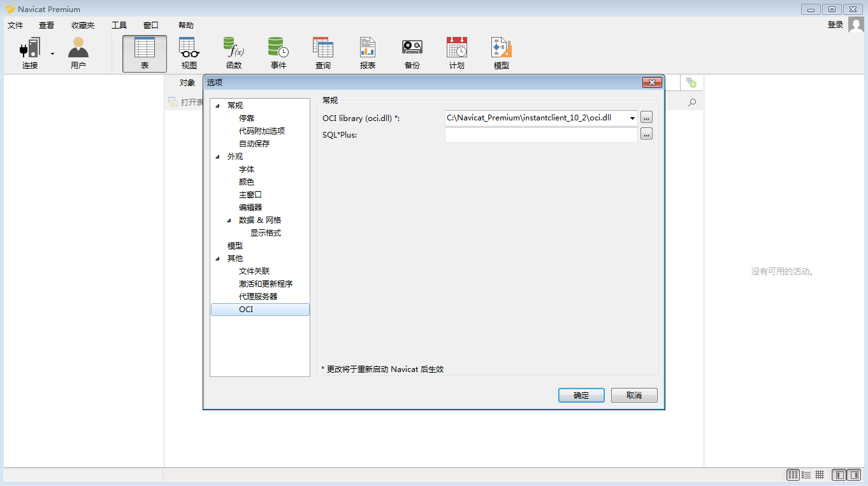Open the 窗口 menu
The width and height of the screenshot is (868, 486).
click(x=151, y=25)
